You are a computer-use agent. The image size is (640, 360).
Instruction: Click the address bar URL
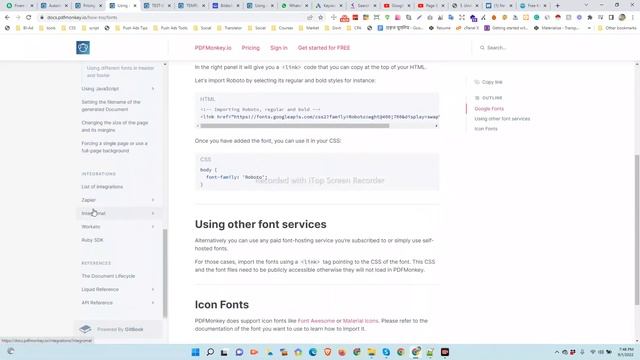pyautogui.click(x=82, y=18)
